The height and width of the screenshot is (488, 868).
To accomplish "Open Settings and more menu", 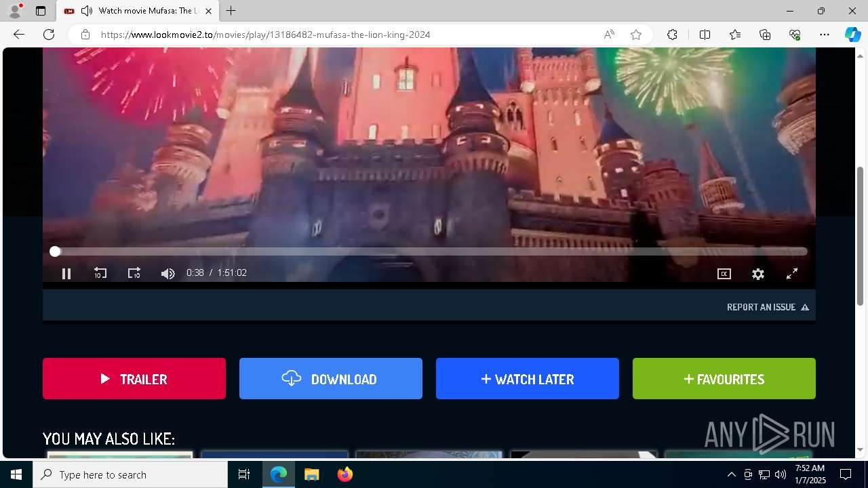I will tap(825, 35).
